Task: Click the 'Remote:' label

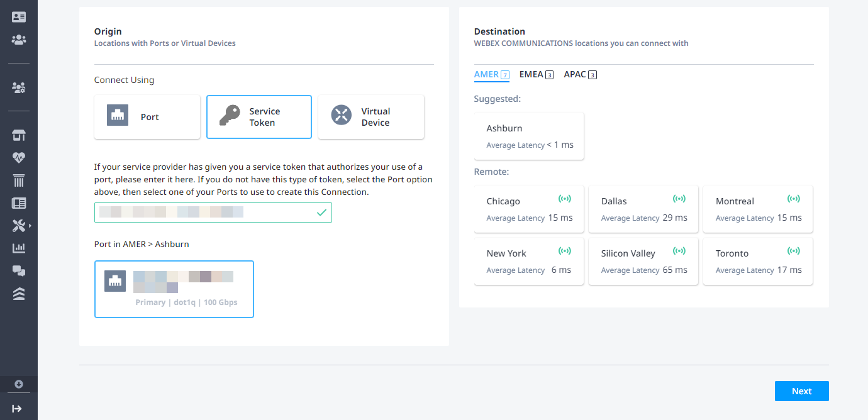Action: tap(491, 172)
